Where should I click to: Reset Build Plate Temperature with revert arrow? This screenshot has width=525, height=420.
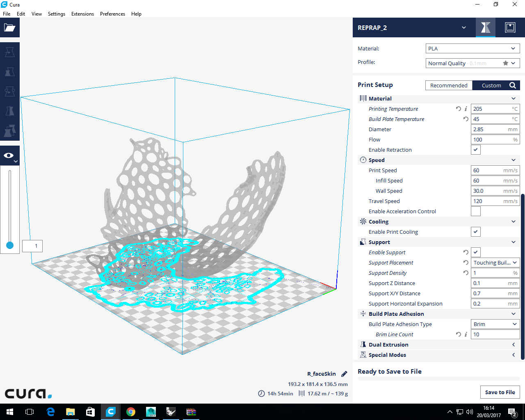[x=466, y=119]
